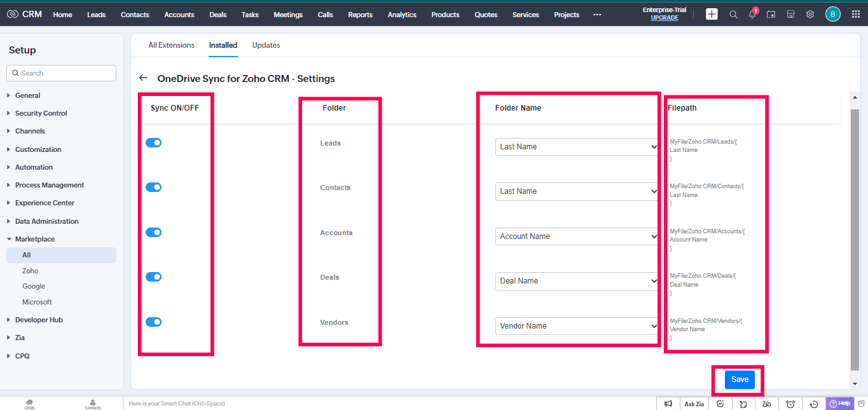Viewport: 868px width, 410px height.
Task: Switch to All Extensions tab
Action: 172,45
